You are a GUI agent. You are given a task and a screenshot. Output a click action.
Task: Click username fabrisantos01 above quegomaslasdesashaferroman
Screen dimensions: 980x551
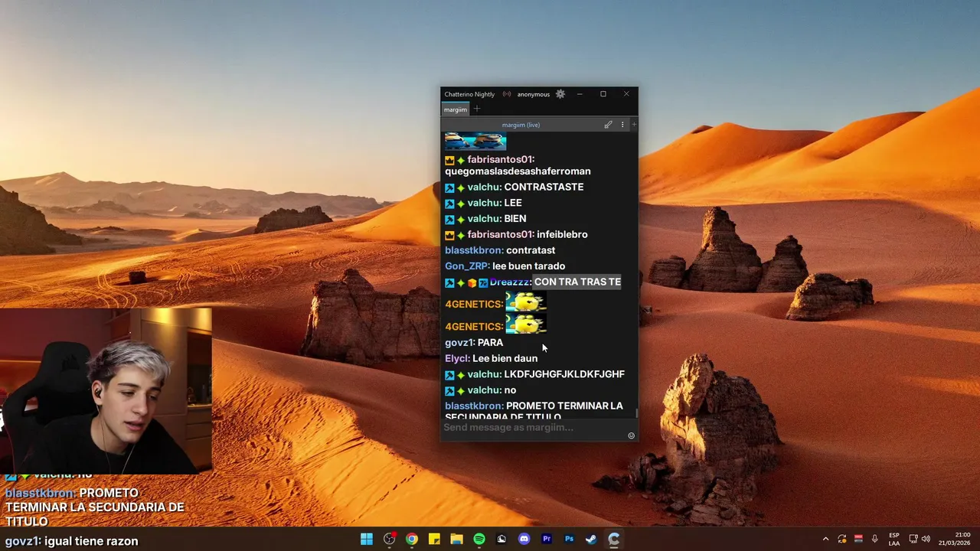501,159
